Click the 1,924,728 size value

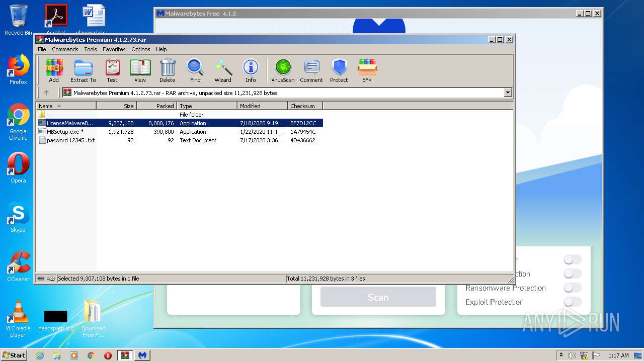[x=121, y=132]
